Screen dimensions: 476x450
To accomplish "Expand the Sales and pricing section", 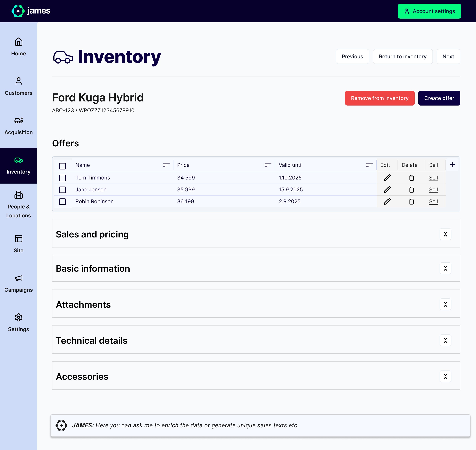I will 445,234.
